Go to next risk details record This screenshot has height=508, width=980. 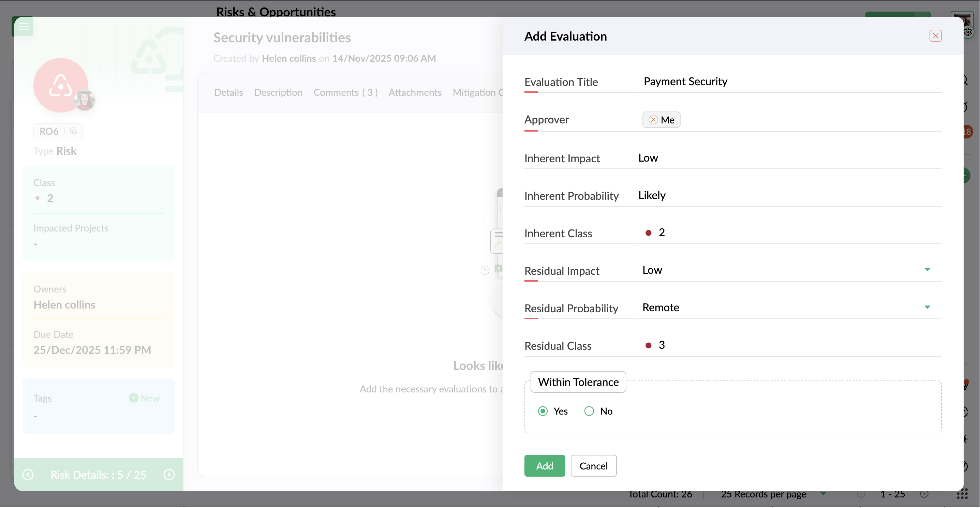[x=169, y=475]
